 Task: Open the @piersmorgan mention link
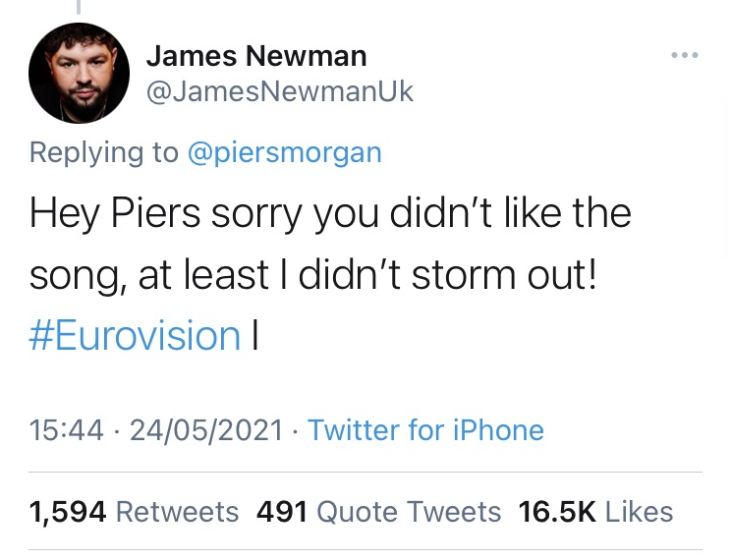click(284, 153)
